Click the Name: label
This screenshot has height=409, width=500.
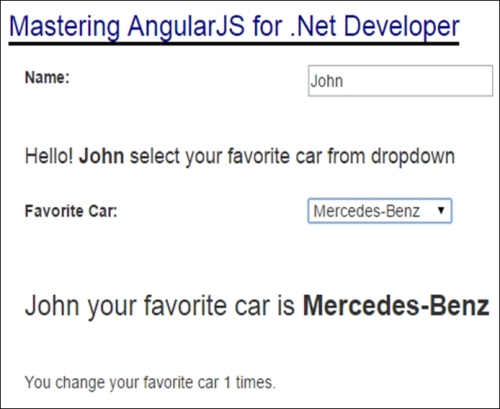[x=47, y=77]
